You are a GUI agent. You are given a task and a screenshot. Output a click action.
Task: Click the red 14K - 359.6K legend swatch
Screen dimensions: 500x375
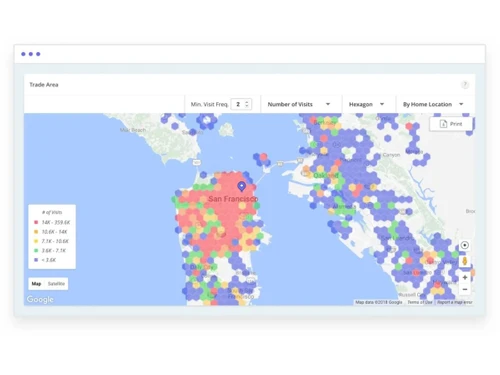[36, 222]
